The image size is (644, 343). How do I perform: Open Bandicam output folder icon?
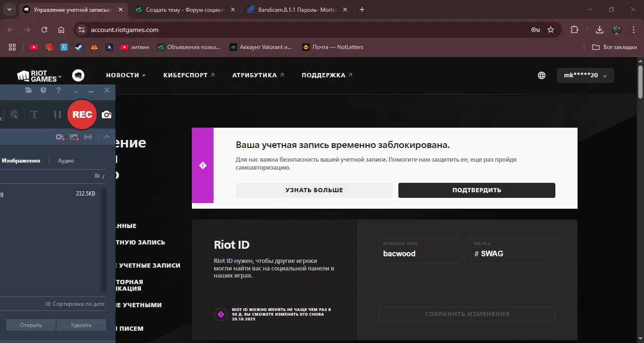28,90
